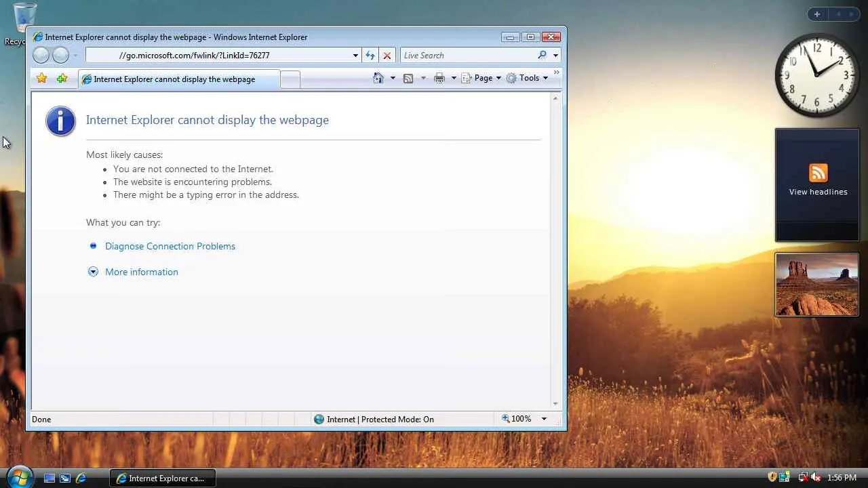Launch Internet Explorer from Quick Launch
Image resolution: width=868 pixels, height=488 pixels.
81,478
